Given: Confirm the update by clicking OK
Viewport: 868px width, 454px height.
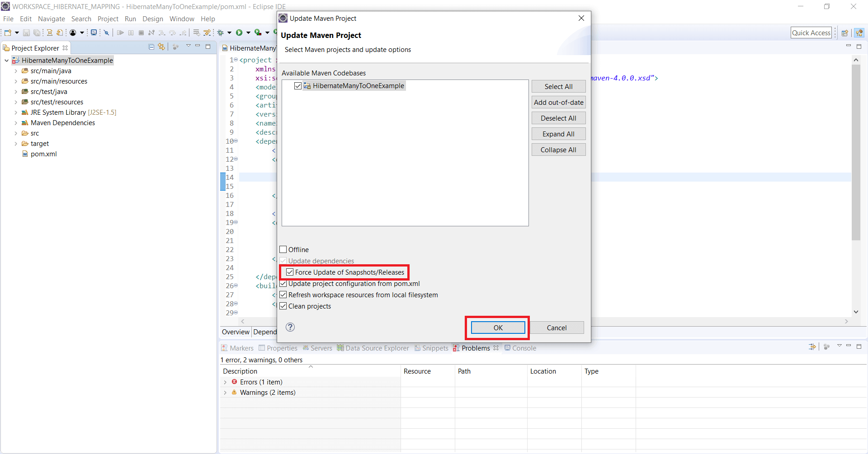Looking at the screenshot, I should pyautogui.click(x=497, y=328).
